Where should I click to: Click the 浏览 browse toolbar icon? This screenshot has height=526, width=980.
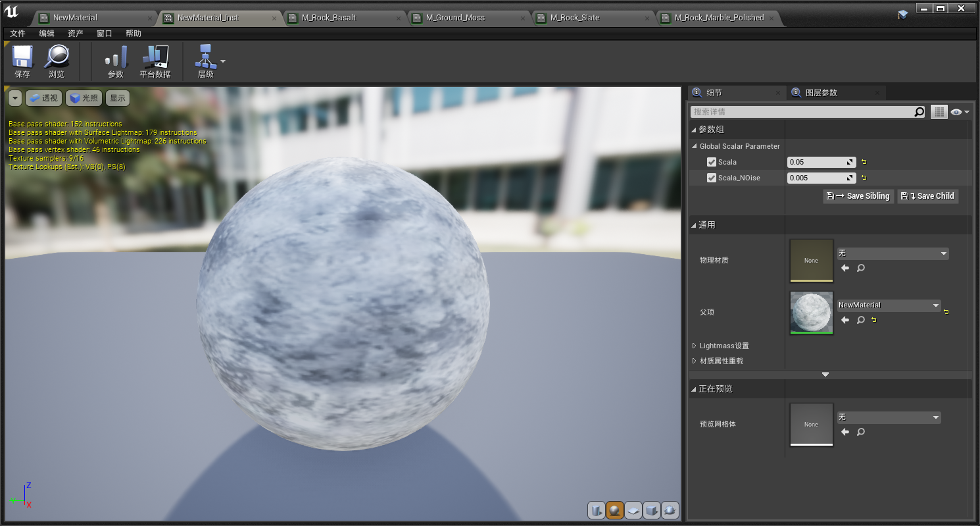pyautogui.click(x=57, y=62)
